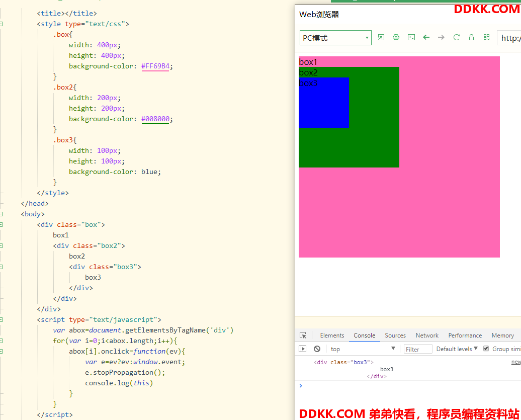The width and height of the screenshot is (521, 420).
Task: Open the PC模式 device mode dropdown
Action: coord(335,38)
